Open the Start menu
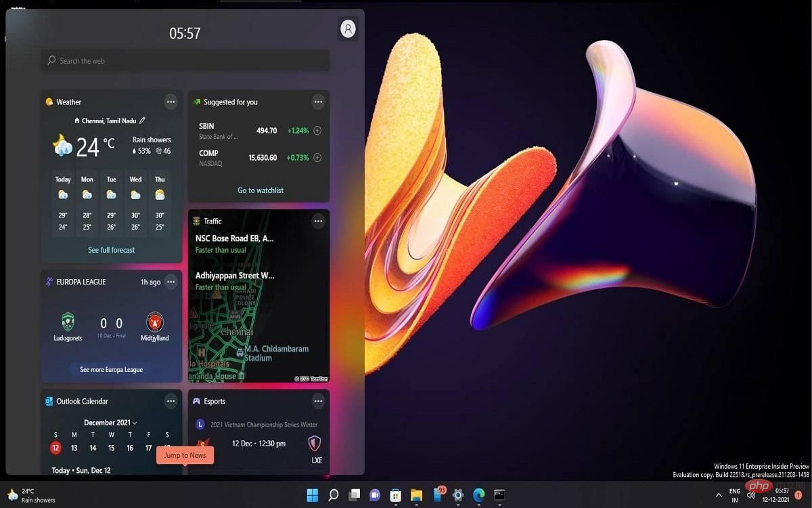The width and height of the screenshot is (812, 508). click(x=312, y=495)
